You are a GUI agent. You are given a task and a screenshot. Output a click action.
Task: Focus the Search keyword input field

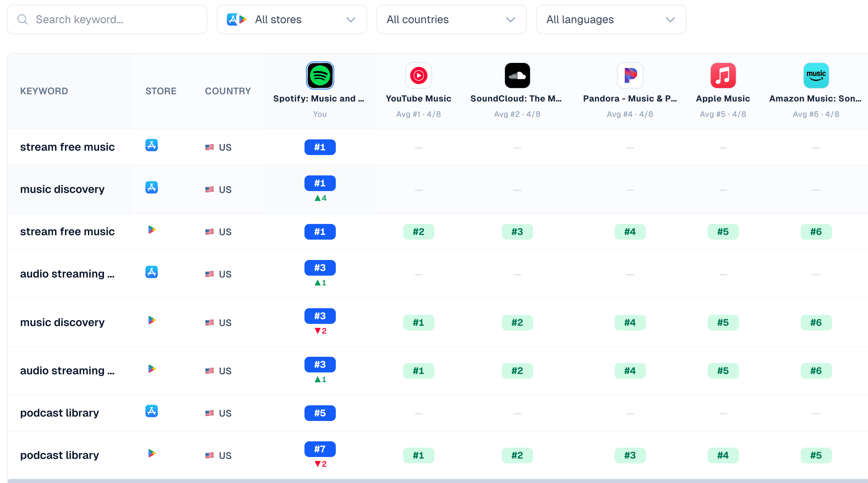107,19
